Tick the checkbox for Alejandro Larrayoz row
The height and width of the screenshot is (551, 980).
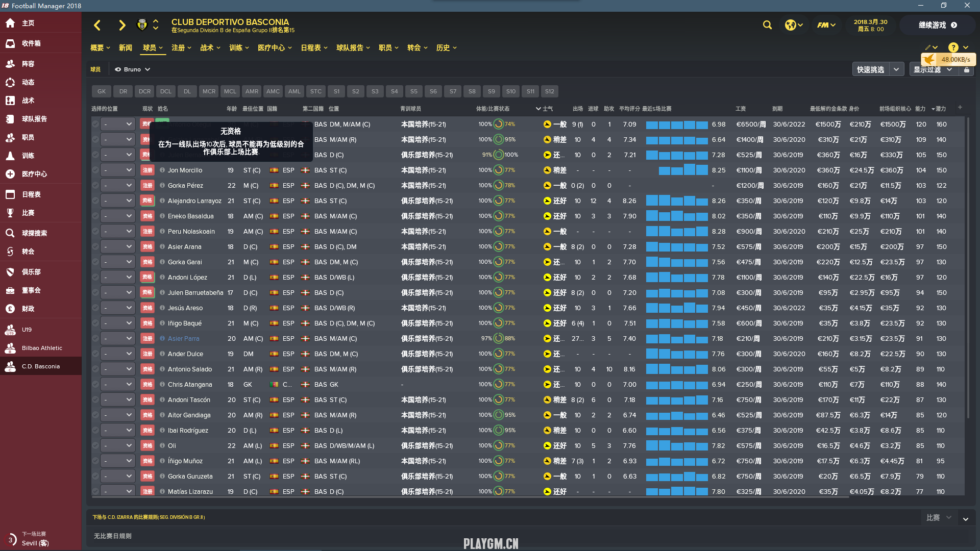[95, 201]
